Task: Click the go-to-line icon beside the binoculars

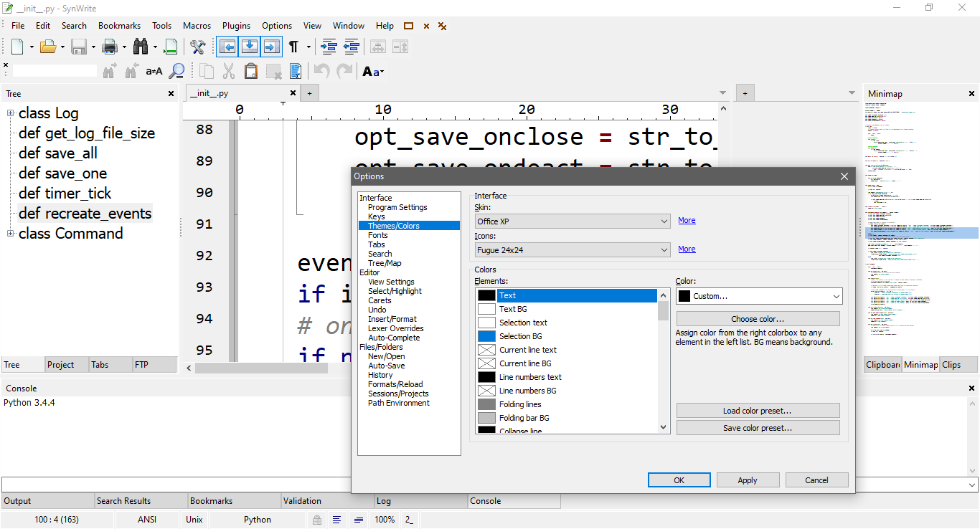Action: pos(171,47)
